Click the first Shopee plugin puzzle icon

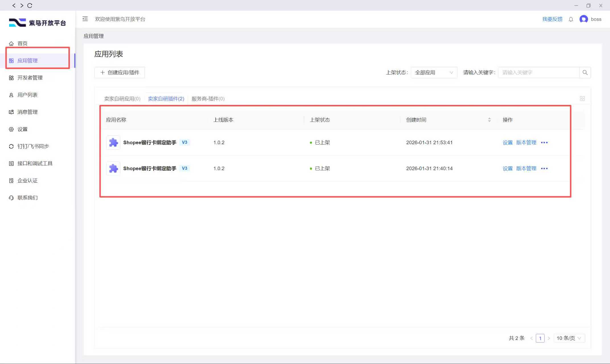(x=113, y=142)
